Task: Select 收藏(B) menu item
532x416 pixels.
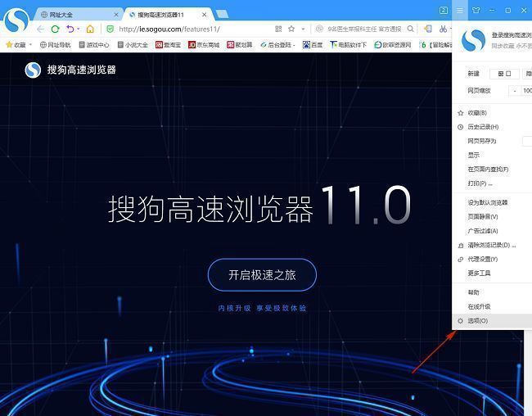Action: (492, 113)
